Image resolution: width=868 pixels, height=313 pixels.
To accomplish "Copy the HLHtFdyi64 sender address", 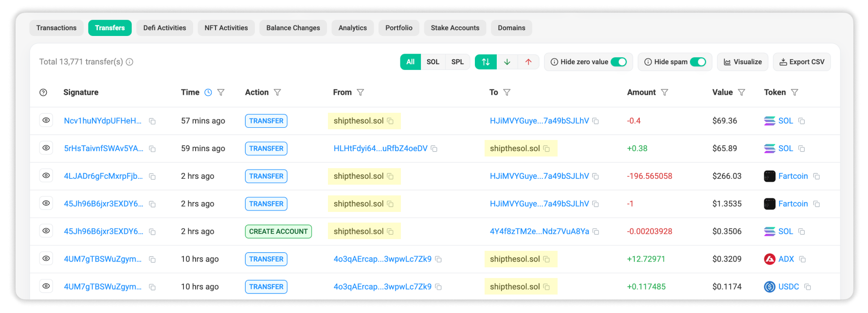I will (x=434, y=149).
